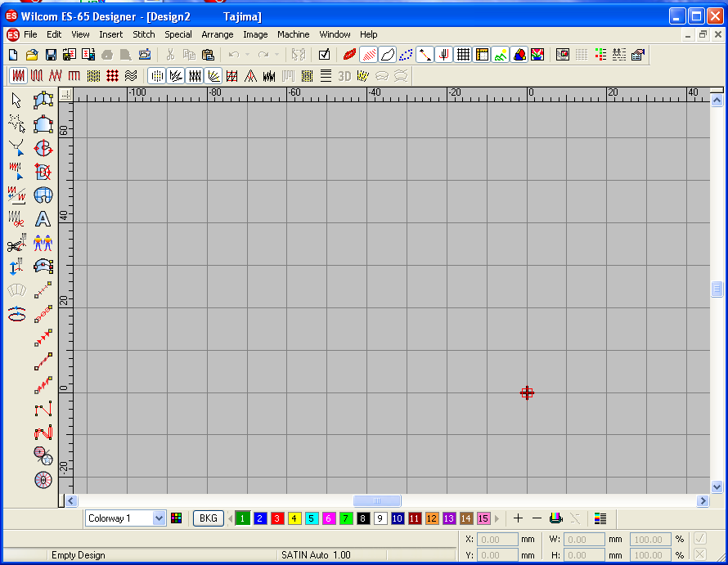Screen dimensions: 728x565
Task: Toggle the checkmark options box in toolbar
Action: (x=324, y=55)
